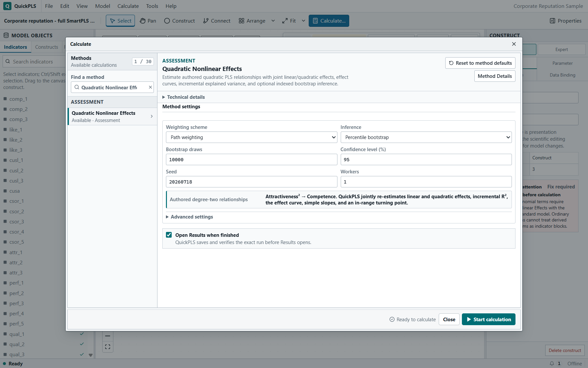Click the Bootstrap draws field
Screen dimensions: 588x368
click(252, 160)
